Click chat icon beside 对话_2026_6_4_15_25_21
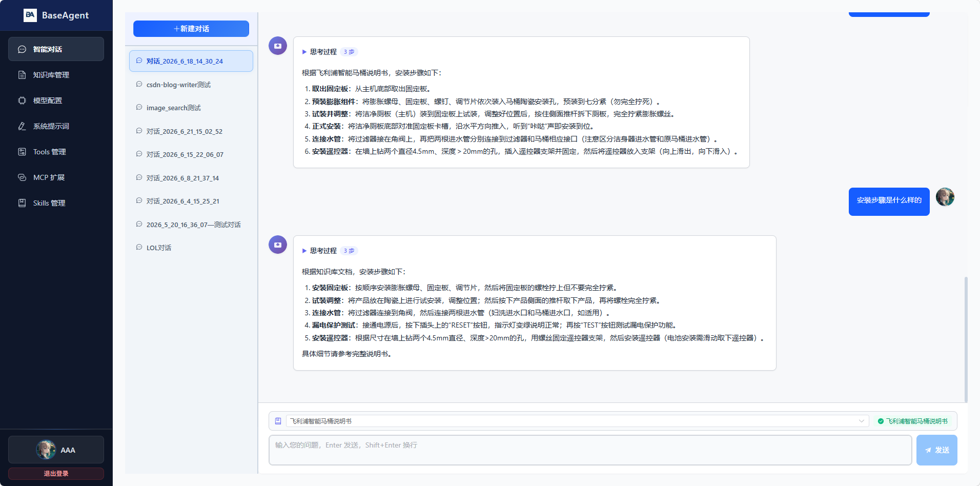The image size is (980, 486). (139, 200)
